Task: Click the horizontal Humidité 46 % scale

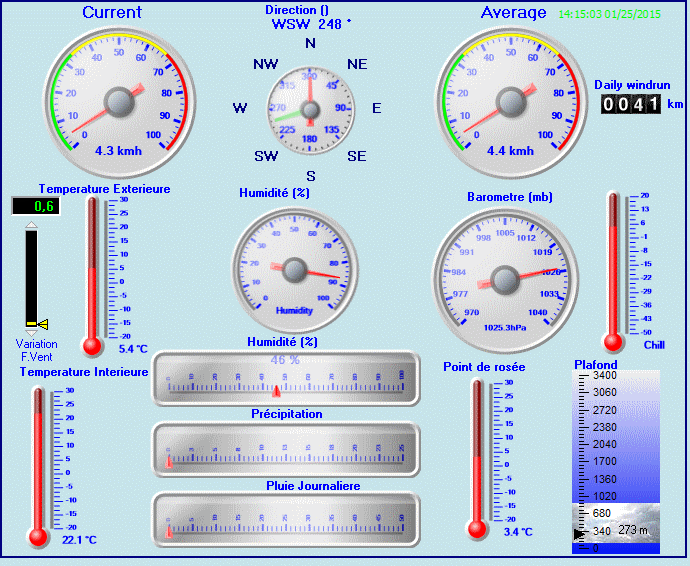Action: pyautogui.click(x=285, y=379)
